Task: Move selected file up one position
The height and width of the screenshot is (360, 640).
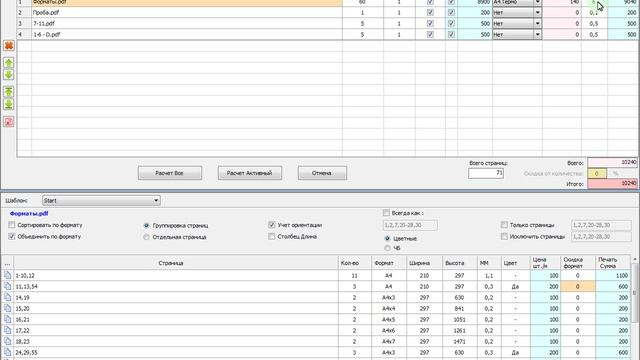Action: (x=9, y=63)
